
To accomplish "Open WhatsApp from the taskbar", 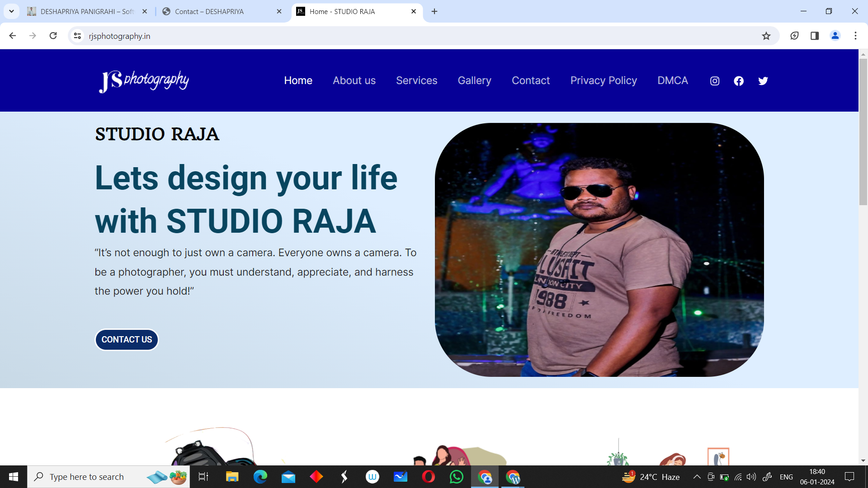I will (x=456, y=477).
